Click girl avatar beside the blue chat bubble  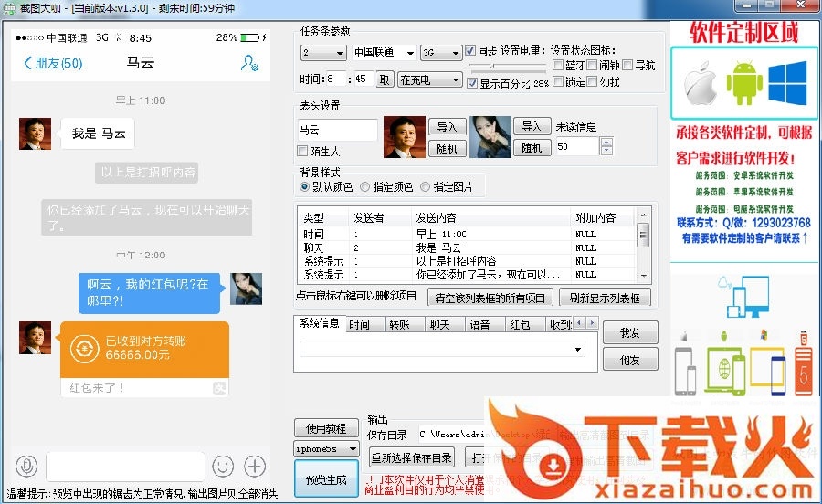pyautogui.click(x=246, y=289)
